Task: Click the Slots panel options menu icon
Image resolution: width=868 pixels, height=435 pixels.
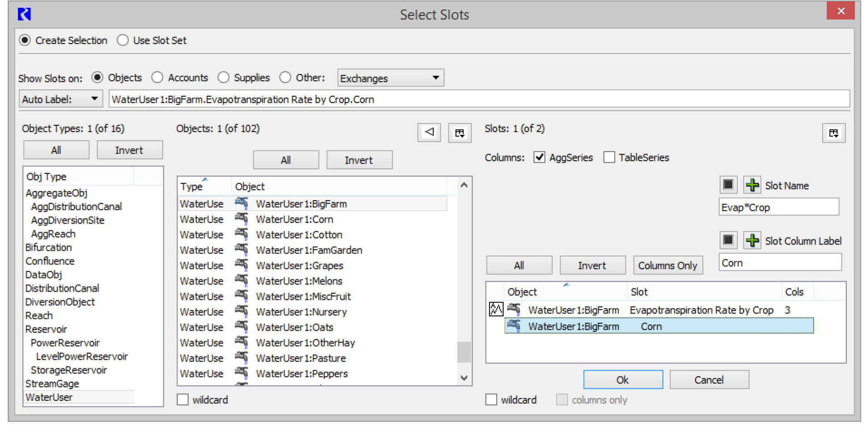Action: click(x=834, y=133)
